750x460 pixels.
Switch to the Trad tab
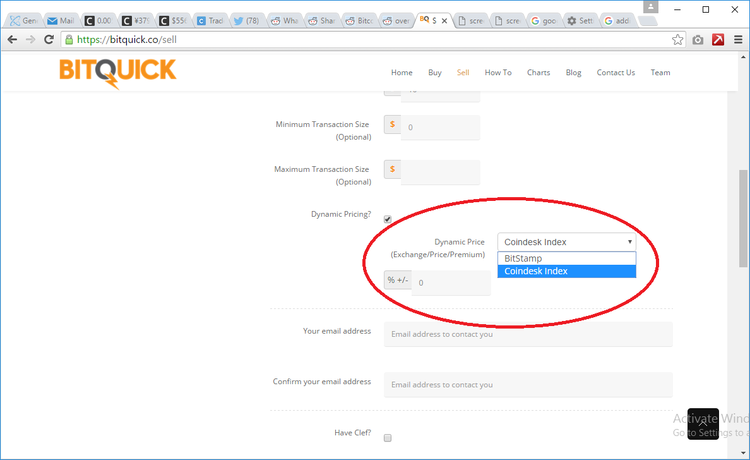210,21
